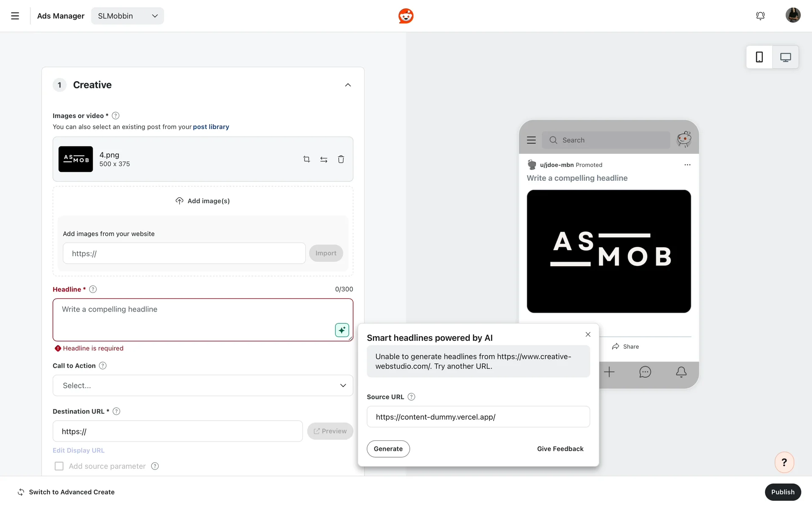The height and width of the screenshot is (508, 812).
Task: Click the Source URL help icon
Action: 411,397
